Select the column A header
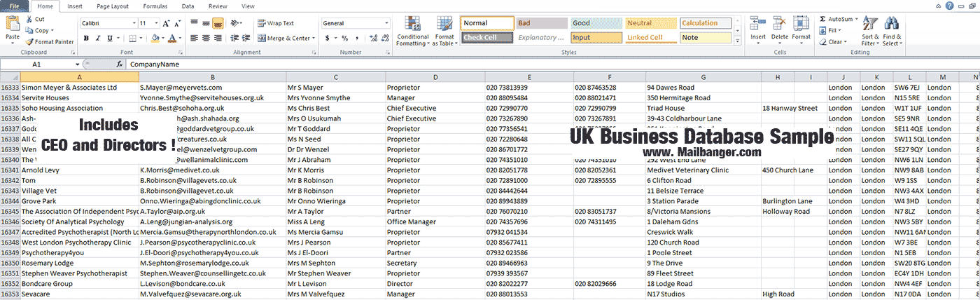 coord(79,77)
